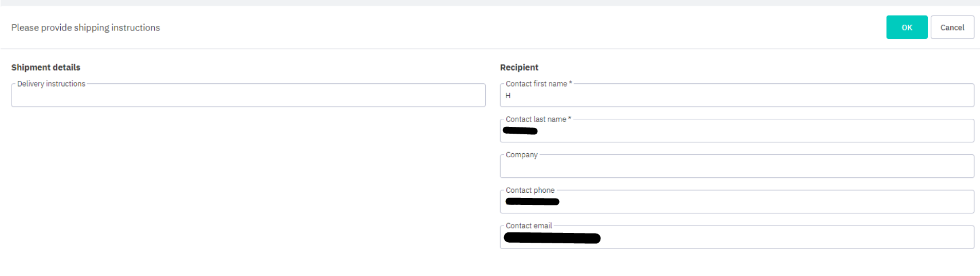Focus the Delivery instructions text box

(248, 96)
